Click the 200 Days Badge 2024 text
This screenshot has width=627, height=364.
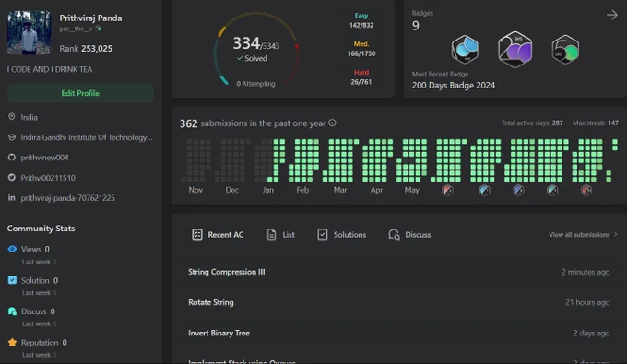coord(454,85)
